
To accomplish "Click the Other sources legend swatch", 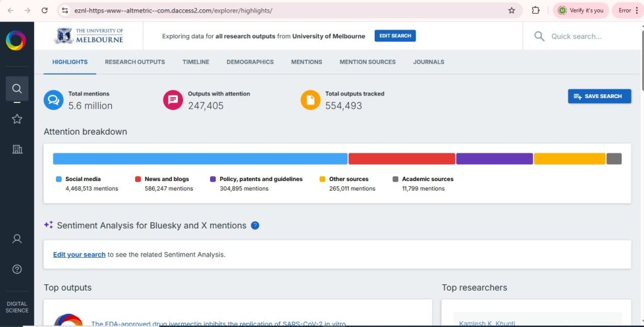I will click(323, 179).
